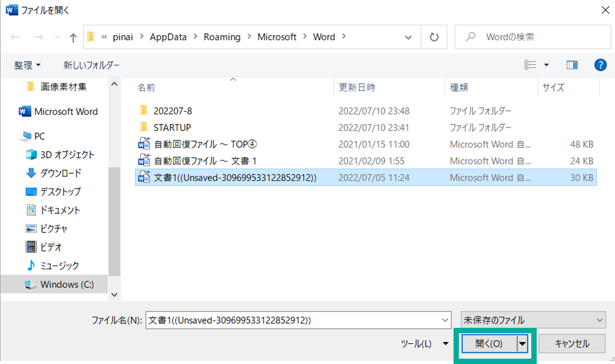The image size is (615, 364).
Task: Go back using the back arrow
Action: [15, 36]
